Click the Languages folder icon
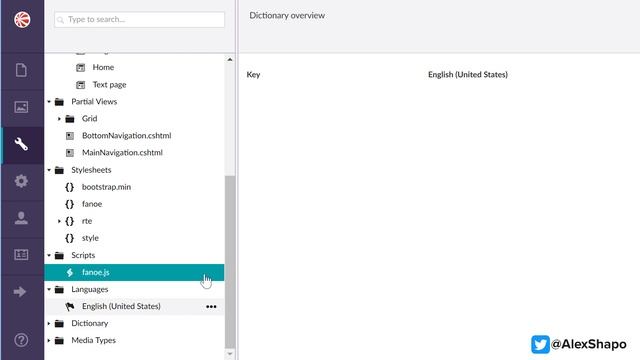This screenshot has width=640, height=360. coord(59,289)
